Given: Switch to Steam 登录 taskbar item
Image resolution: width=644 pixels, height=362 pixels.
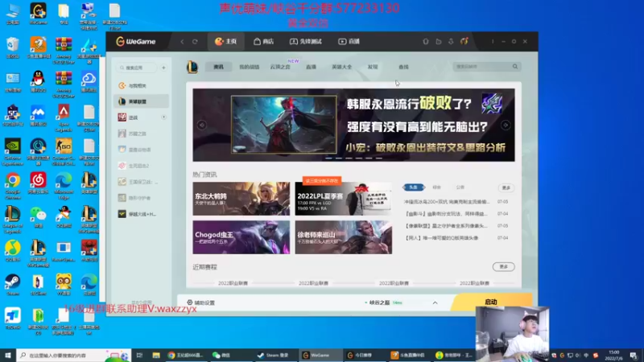Looking at the screenshot, I should click(x=274, y=355).
